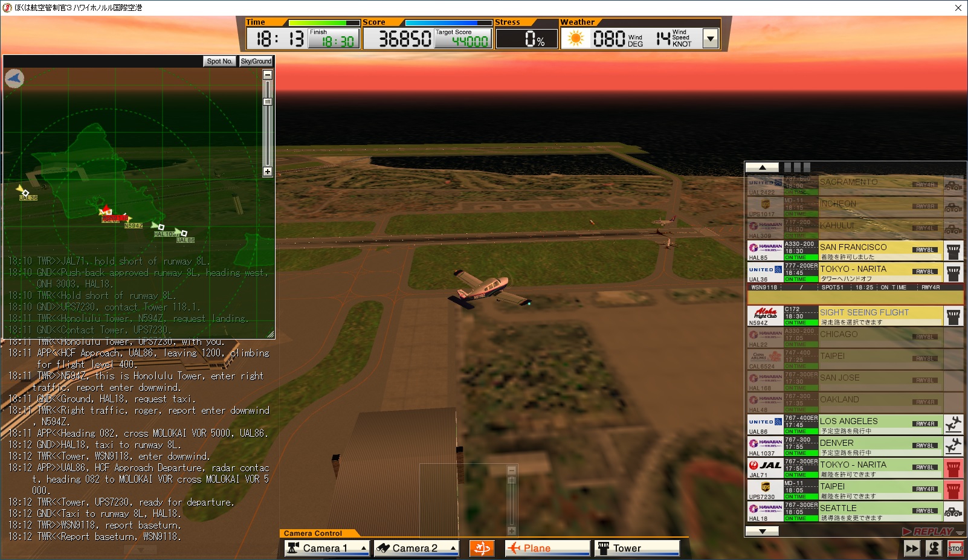Click the tower icon on UAL36 strip
Image resolution: width=968 pixels, height=560 pixels.
pos(953,272)
